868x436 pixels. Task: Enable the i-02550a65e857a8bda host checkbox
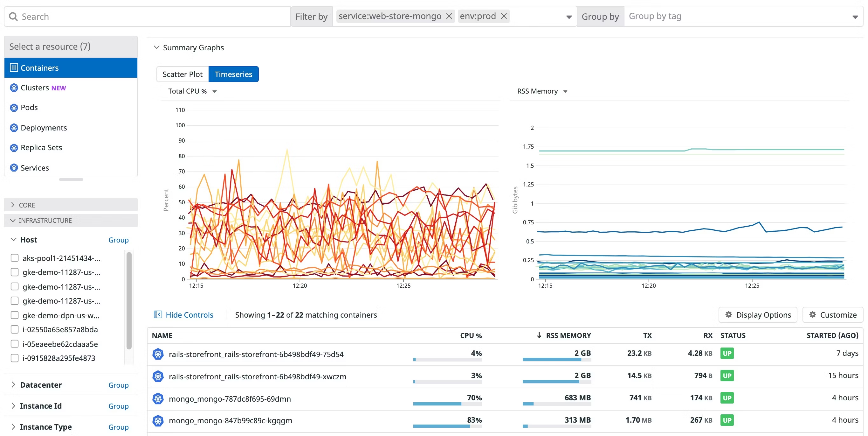(x=15, y=329)
